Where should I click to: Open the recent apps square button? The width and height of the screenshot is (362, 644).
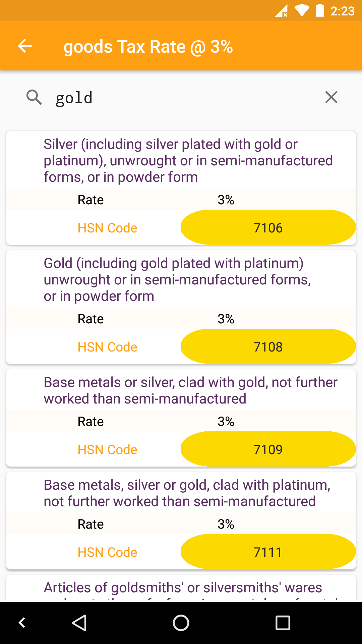283,623
